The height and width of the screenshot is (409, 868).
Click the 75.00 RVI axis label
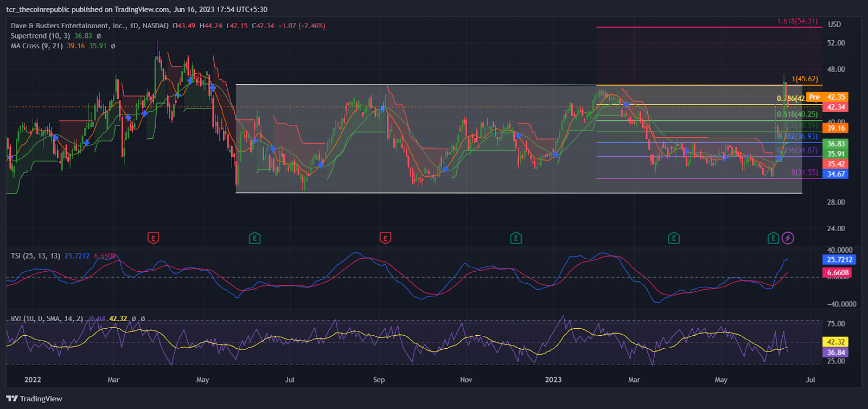pos(836,324)
